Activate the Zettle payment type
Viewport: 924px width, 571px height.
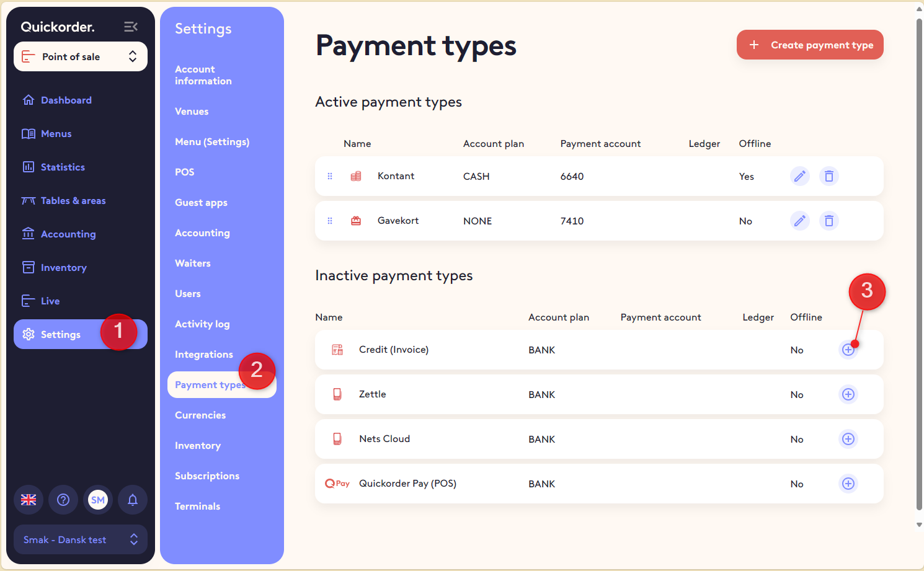click(x=848, y=394)
